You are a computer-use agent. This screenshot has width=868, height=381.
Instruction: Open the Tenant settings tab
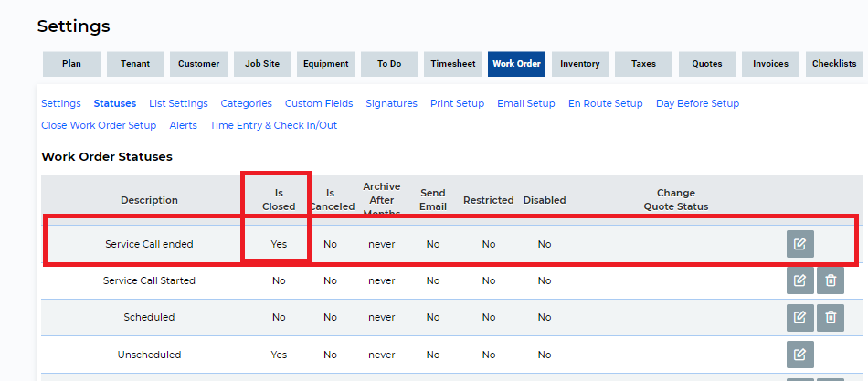click(135, 64)
